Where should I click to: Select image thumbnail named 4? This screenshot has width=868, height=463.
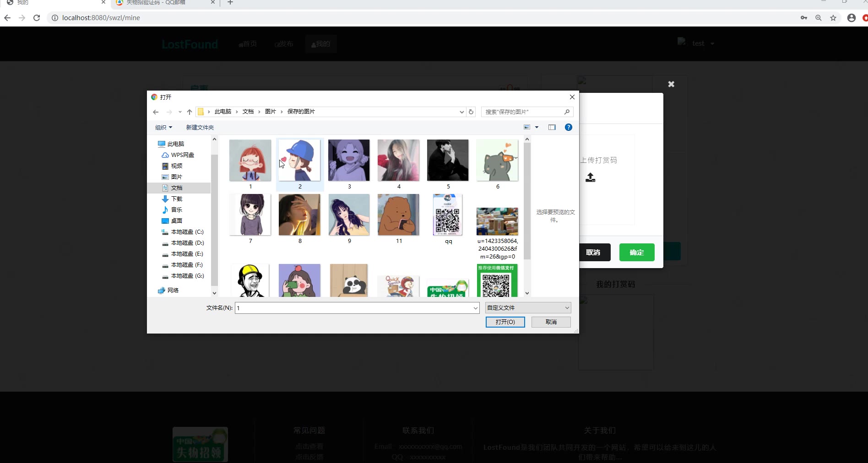[399, 161]
